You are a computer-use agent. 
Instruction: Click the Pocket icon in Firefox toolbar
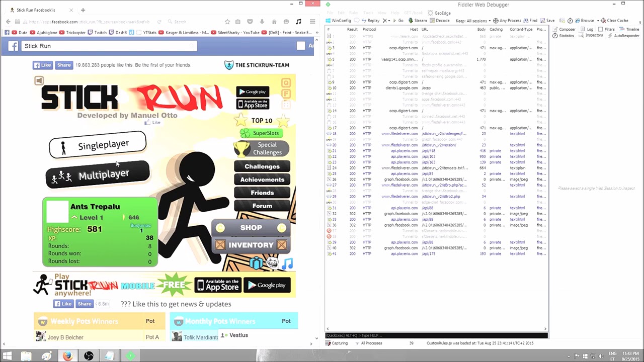tap(250, 22)
